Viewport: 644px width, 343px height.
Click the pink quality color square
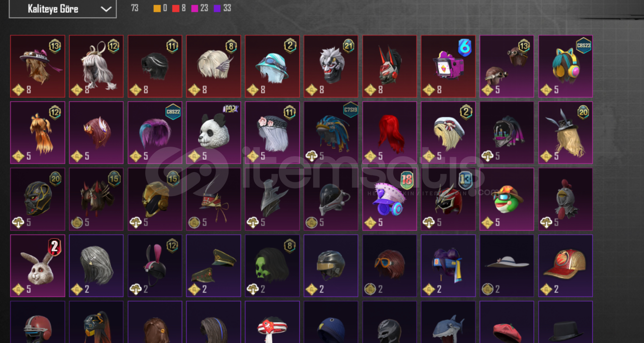click(x=195, y=8)
